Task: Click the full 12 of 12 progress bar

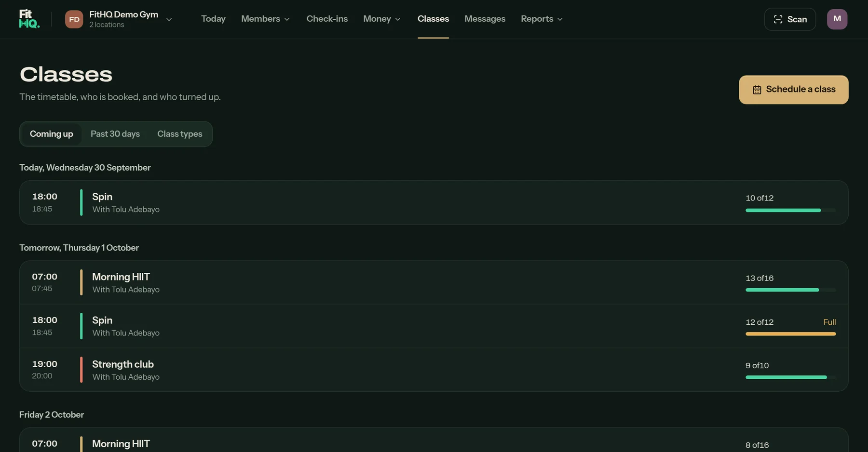Action: [790, 334]
